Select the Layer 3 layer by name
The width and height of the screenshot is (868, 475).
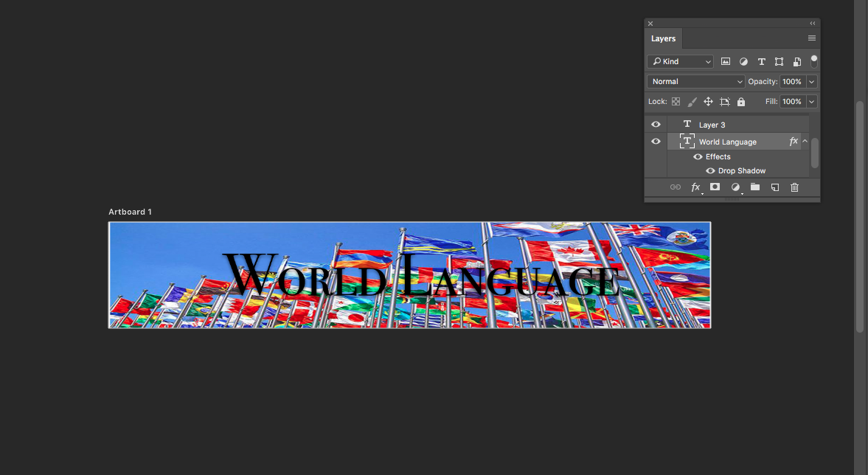pos(712,125)
